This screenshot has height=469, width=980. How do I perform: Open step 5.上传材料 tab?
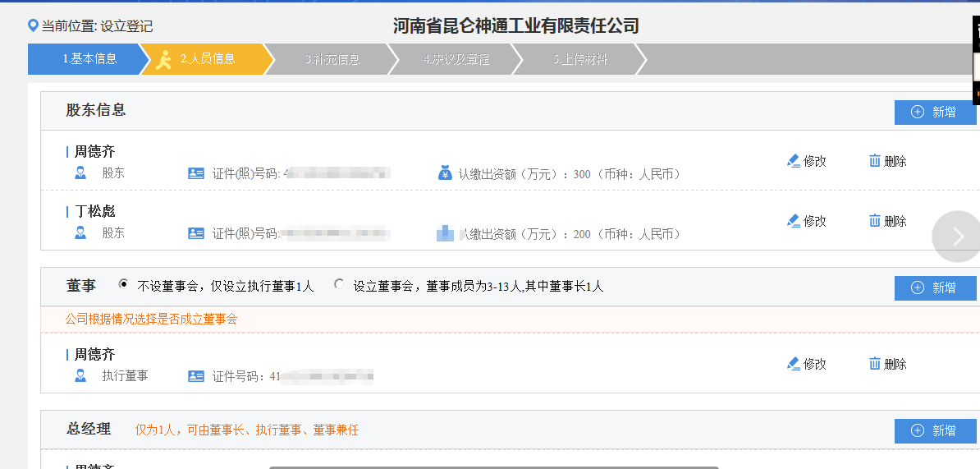pos(579,59)
